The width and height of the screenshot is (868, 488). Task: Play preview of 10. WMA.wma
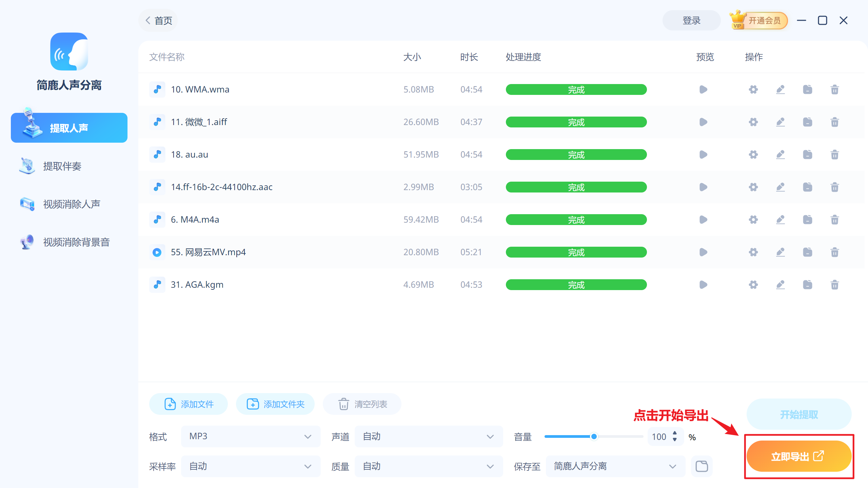pyautogui.click(x=703, y=89)
